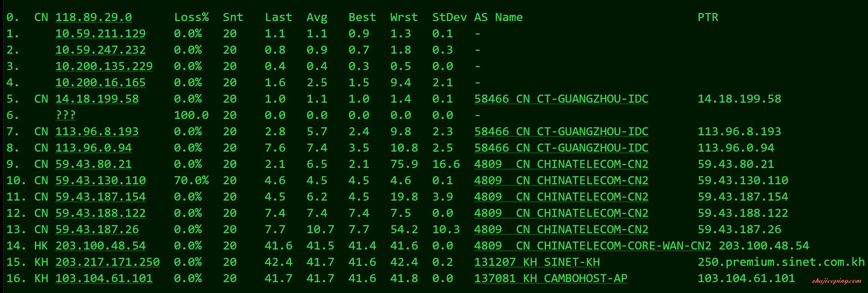Open the 137081 KH CAMBOHOST-AP AS link

[550, 278]
